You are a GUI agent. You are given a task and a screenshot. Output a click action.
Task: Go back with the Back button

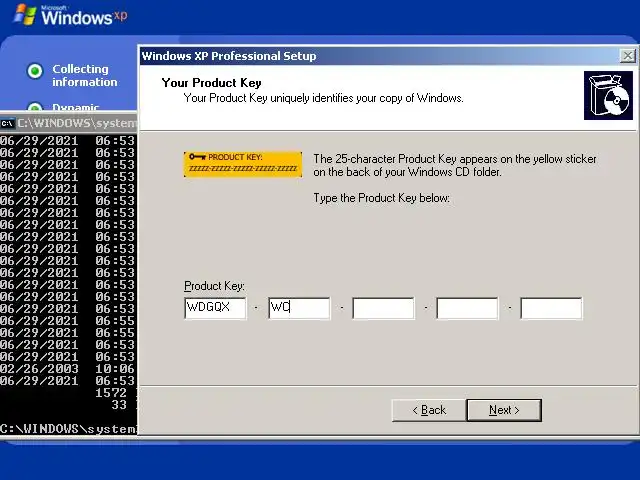pos(429,410)
